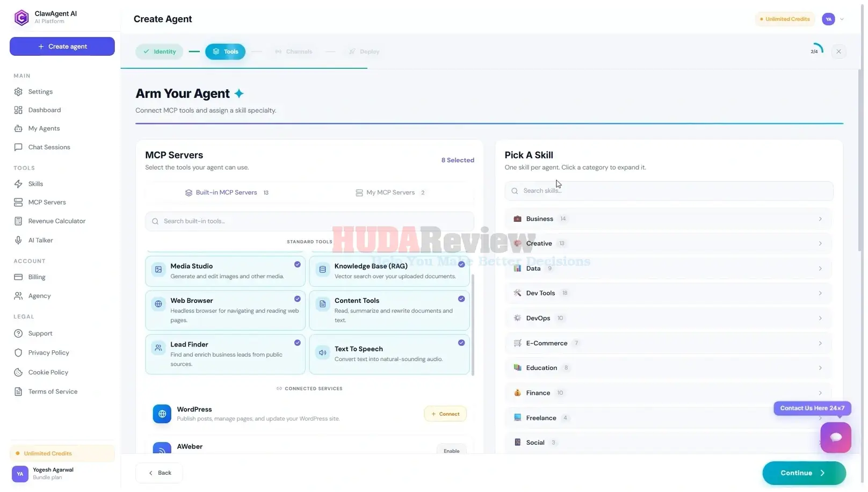The height and width of the screenshot is (492, 868).
Task: Deselect the Media Studio checkmark
Action: click(298, 264)
